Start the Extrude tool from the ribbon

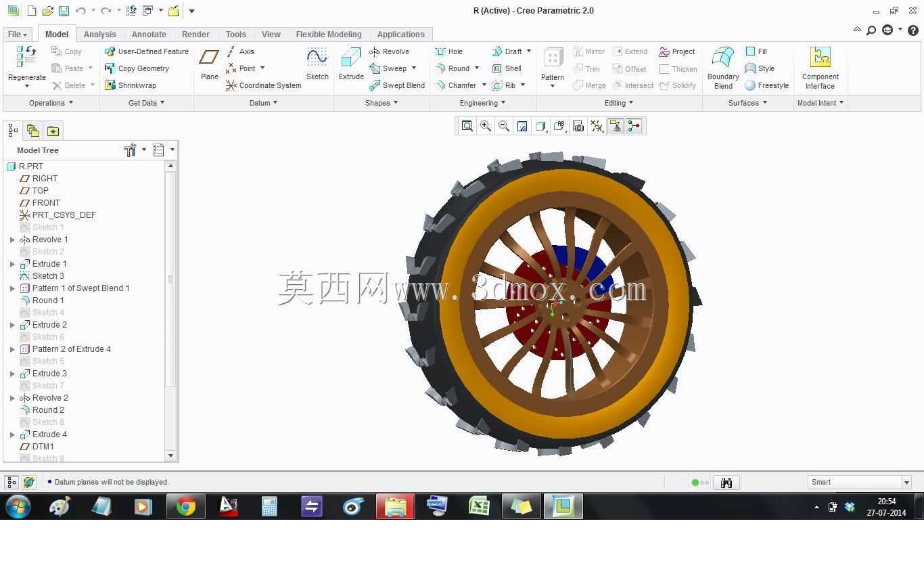[x=351, y=64]
